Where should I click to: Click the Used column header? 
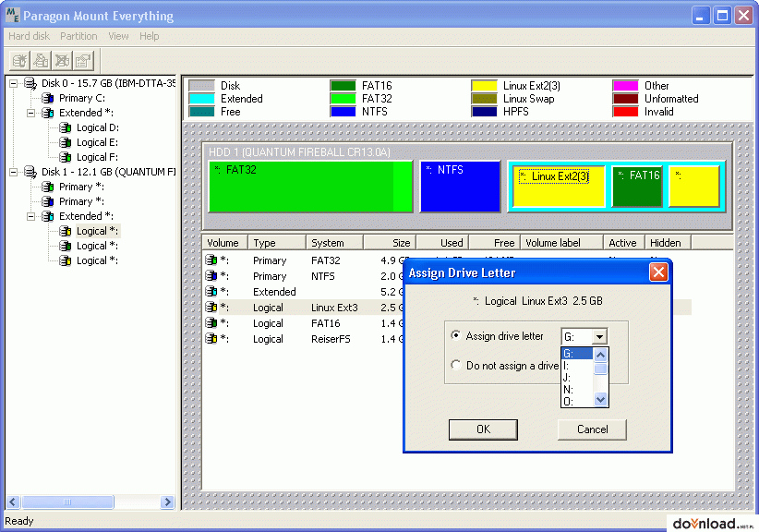pos(443,243)
